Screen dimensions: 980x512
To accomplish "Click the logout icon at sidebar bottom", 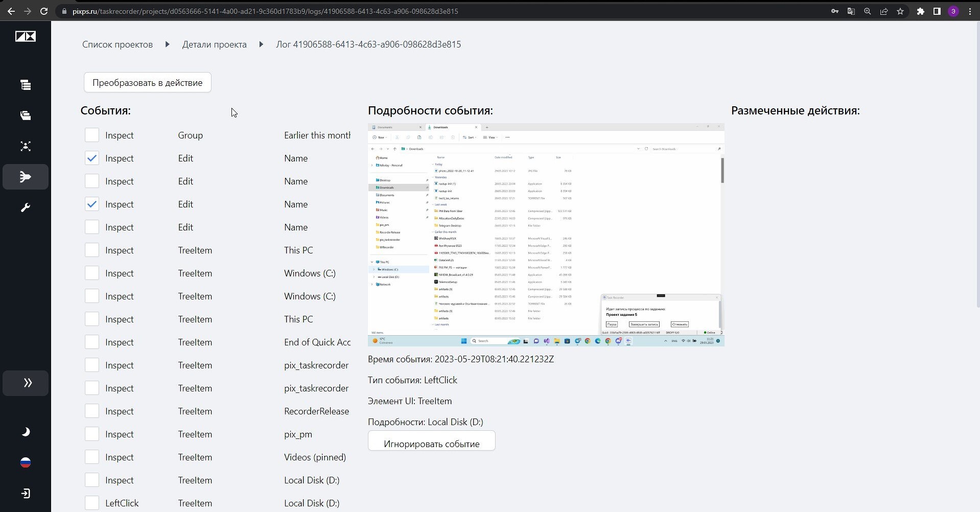I will tap(26, 493).
